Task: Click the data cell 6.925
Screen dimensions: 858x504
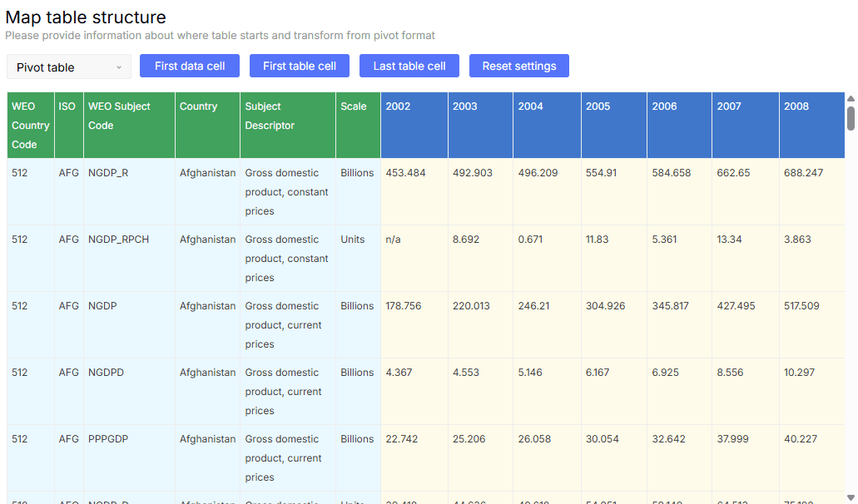Action: pos(680,392)
